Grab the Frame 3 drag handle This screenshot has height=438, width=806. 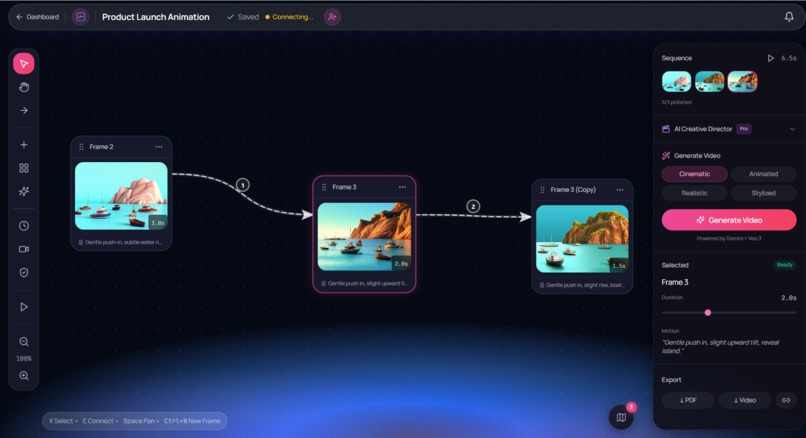[x=324, y=187]
